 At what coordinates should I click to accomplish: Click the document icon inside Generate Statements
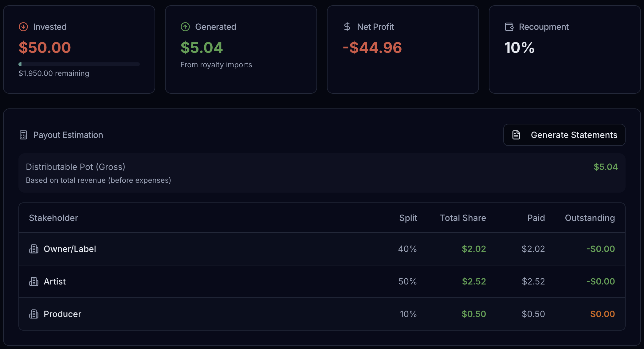pos(516,135)
